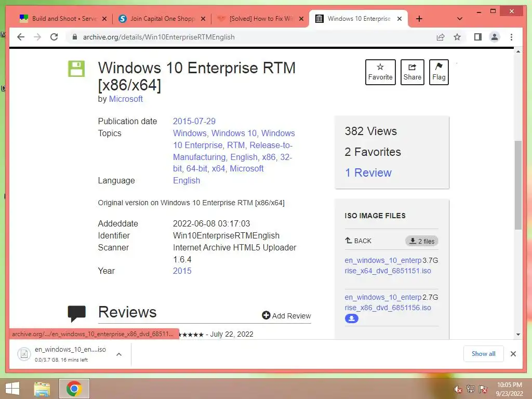Click the page vertical scrollbar thumb
The width and height of the screenshot is (532, 399).
518,185
